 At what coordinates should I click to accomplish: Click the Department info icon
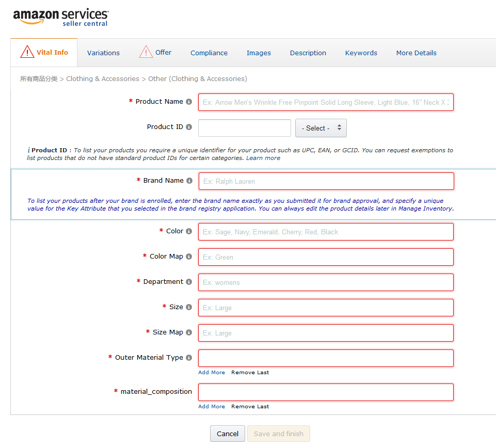tap(189, 282)
